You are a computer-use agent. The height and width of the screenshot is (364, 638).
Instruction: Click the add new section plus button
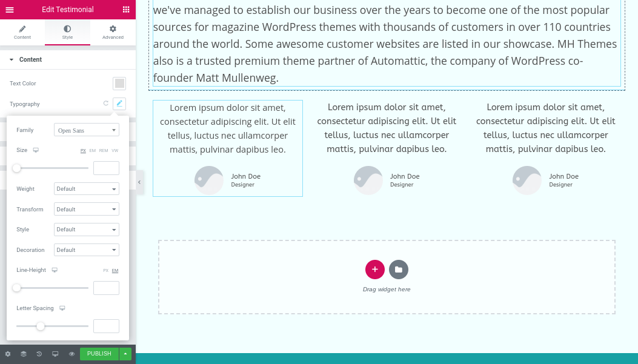[x=375, y=270]
